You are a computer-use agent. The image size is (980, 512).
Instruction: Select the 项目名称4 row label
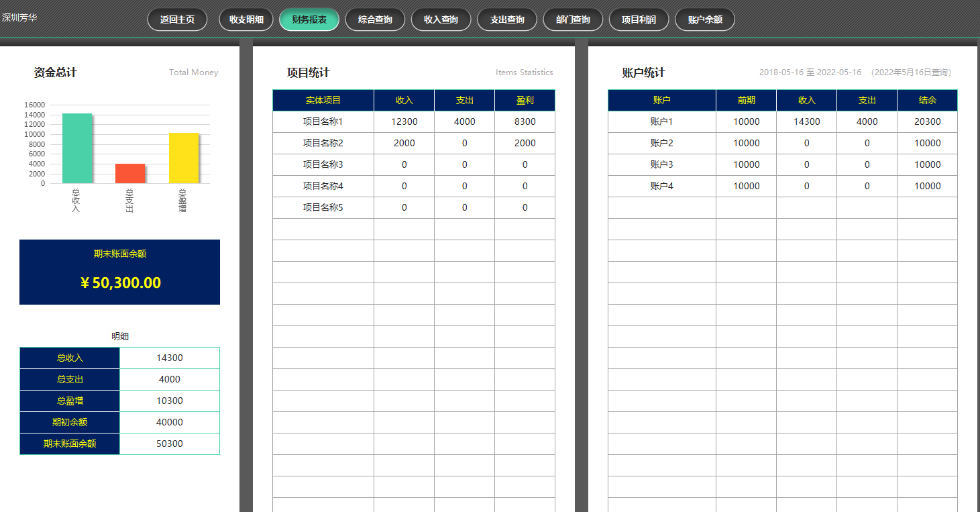pyautogui.click(x=323, y=186)
